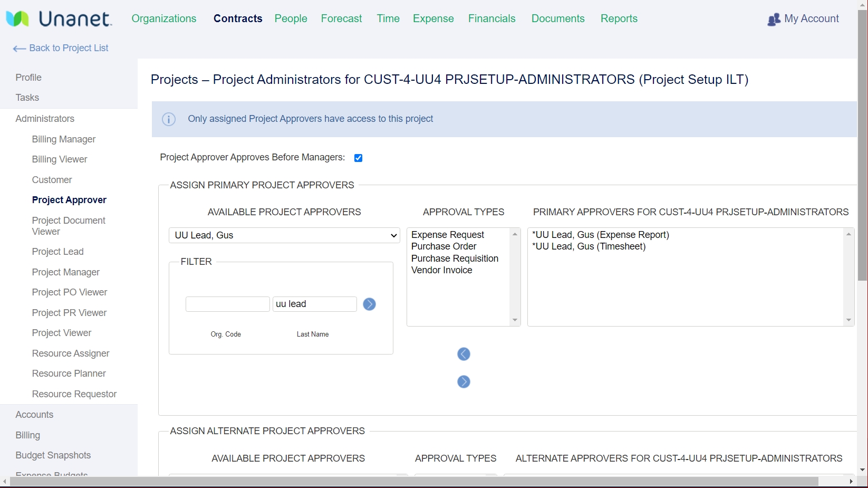
Task: Click the Resource Planner sidebar entry
Action: 69,374
